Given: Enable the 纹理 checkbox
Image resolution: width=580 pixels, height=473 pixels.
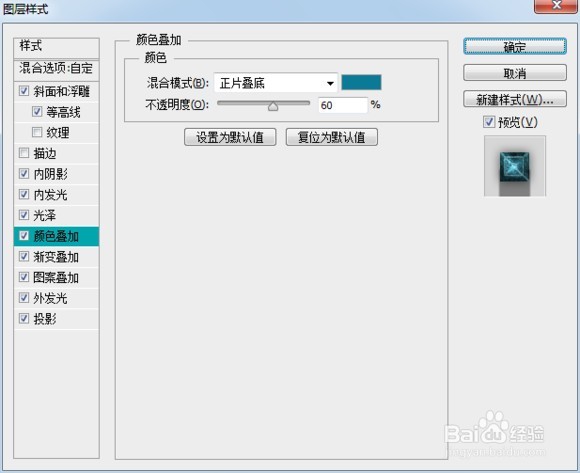Looking at the screenshot, I should [37, 132].
